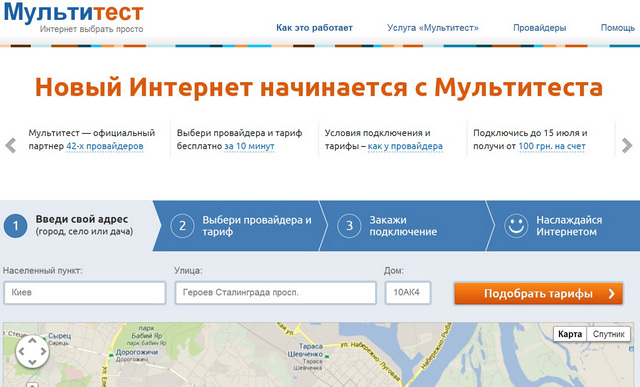This screenshot has height=387, width=640.
Task: Select the Введи свой адрес step
Action: (x=78, y=226)
